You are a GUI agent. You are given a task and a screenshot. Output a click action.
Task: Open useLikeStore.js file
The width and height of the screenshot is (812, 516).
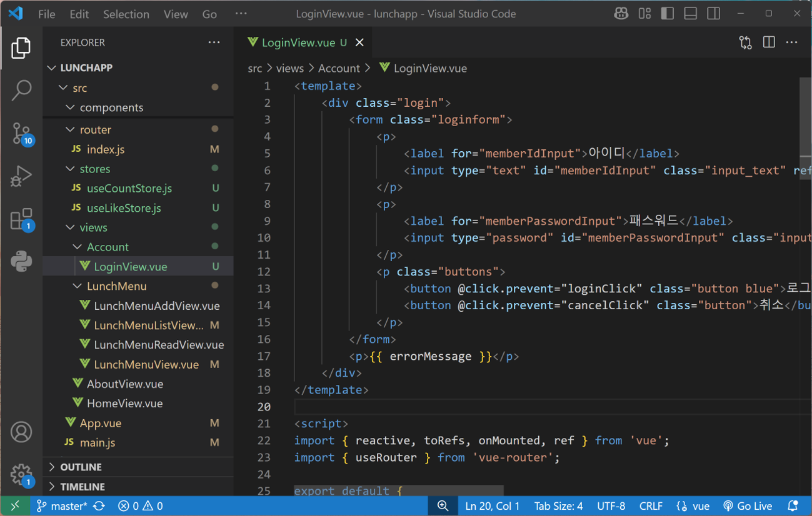(138, 208)
